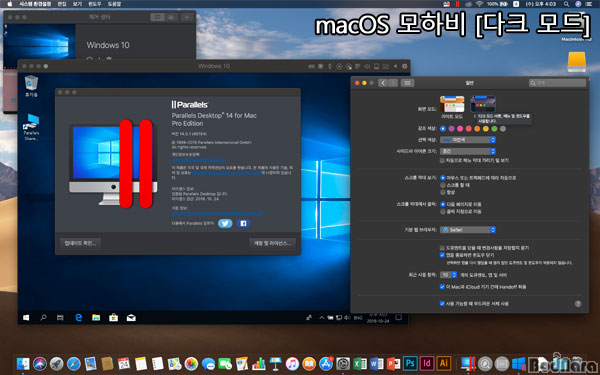Open Messages in the Dock
Screen dimensions: 600x375
point(208,364)
